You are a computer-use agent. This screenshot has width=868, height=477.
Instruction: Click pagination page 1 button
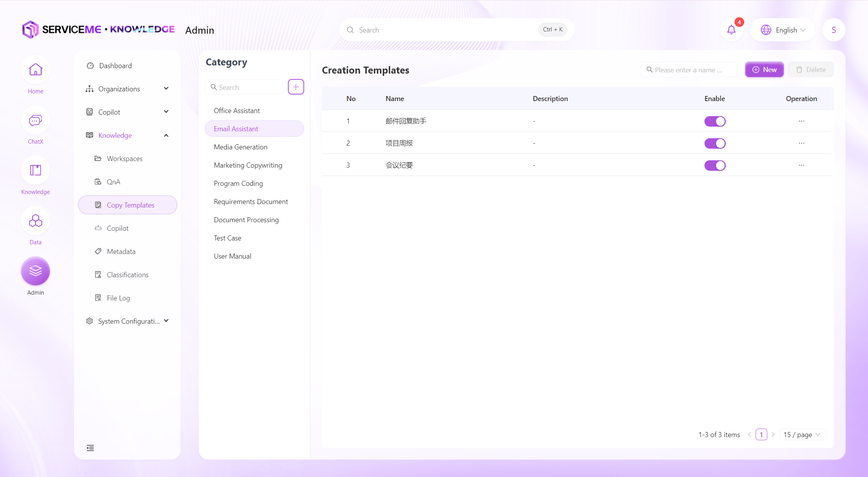point(761,434)
